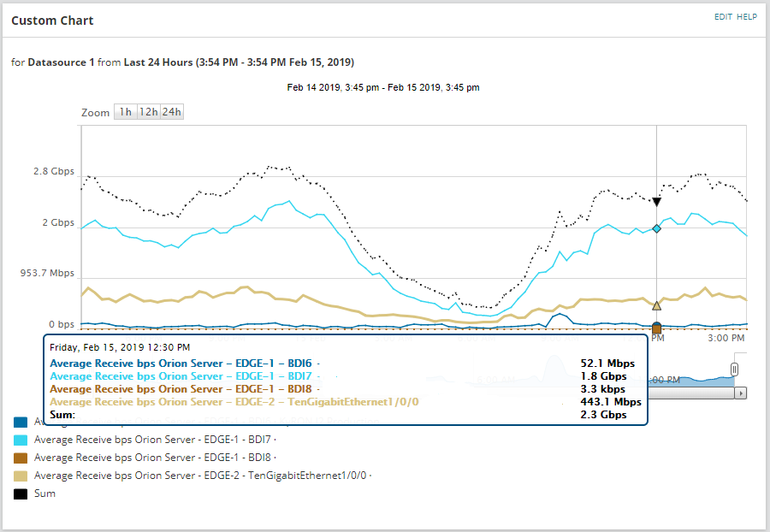
Task: Click legend label EDGE-2 - TenGigabitEthernet1/0/0
Action: tap(202, 476)
